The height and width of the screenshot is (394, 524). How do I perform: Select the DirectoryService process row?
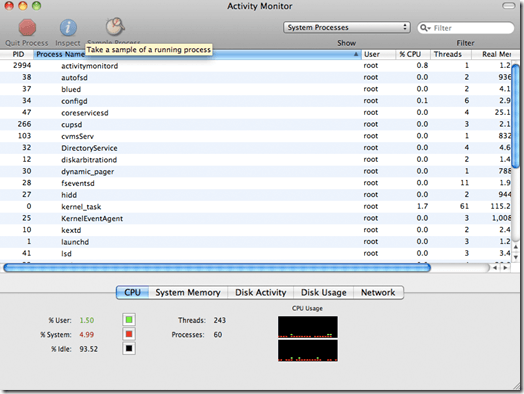coord(256,148)
